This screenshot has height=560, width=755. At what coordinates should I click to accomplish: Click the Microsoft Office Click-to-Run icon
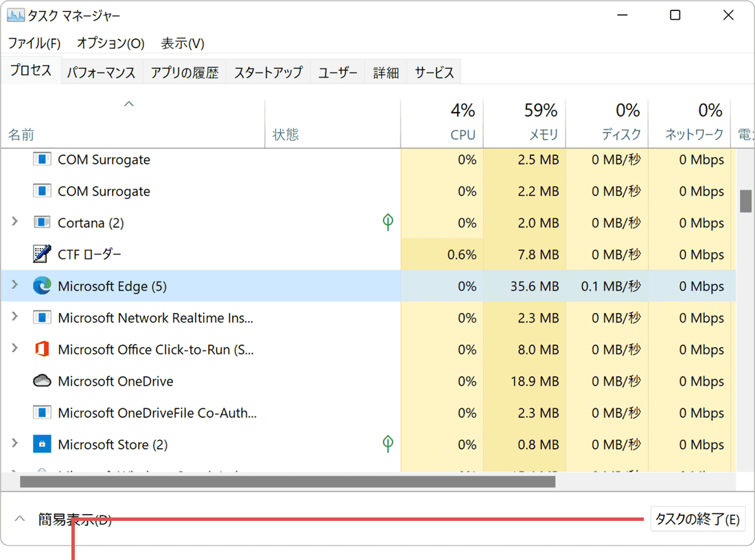pyautogui.click(x=42, y=349)
